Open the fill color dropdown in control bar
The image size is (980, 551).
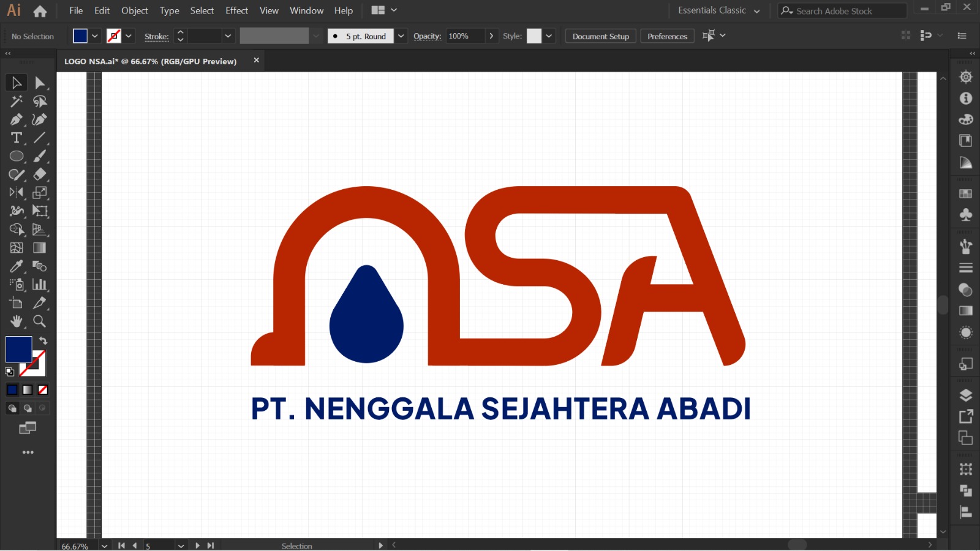(x=95, y=36)
